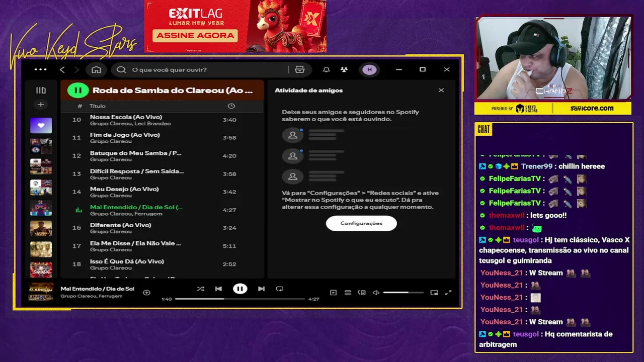644x362 pixels.
Task: Open now-playing artist Grupo Clareou, Ferrugem
Action: (92, 296)
